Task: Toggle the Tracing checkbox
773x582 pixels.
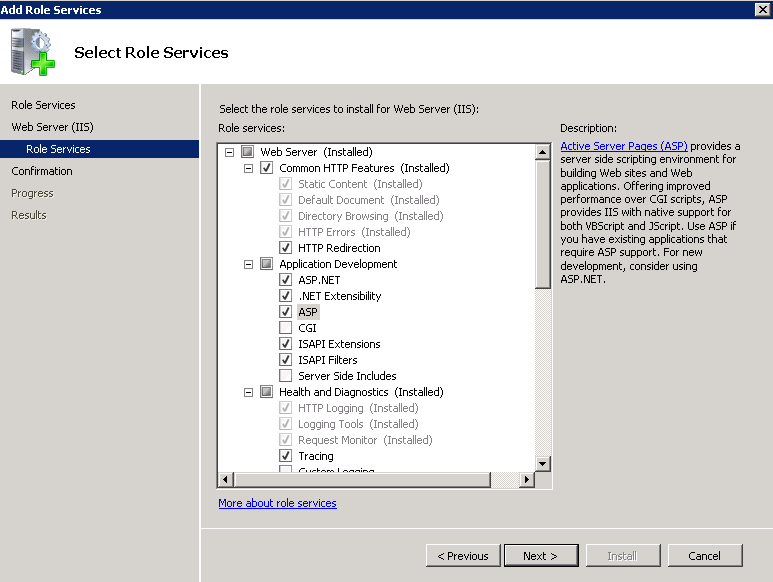Action: tap(286, 456)
